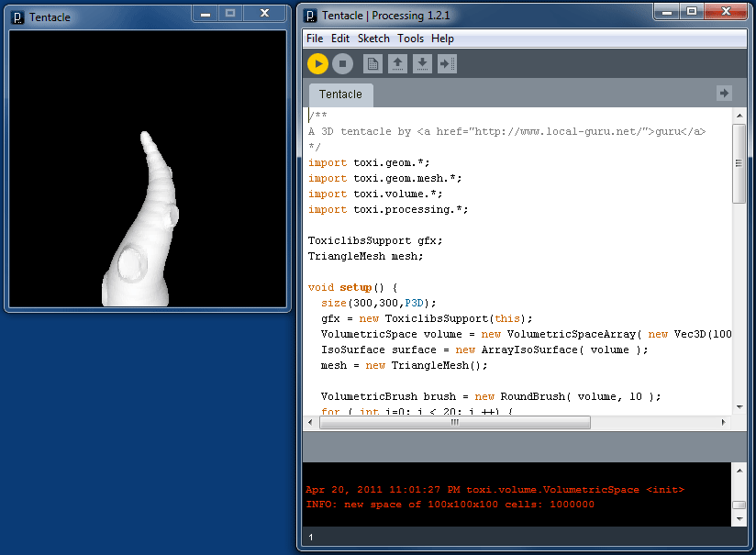Click the editor scroll-left arrow
The image size is (756, 555).
310,422
